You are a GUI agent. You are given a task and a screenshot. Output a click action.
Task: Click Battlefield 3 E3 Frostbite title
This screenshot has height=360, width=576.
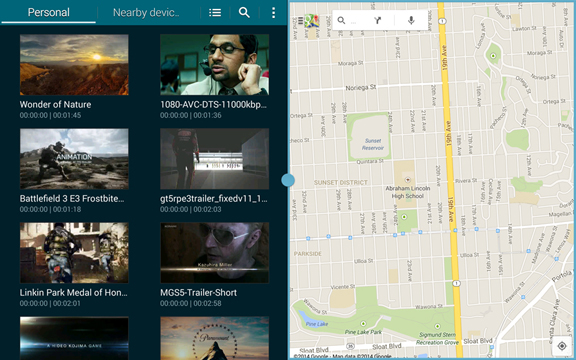pos(72,199)
